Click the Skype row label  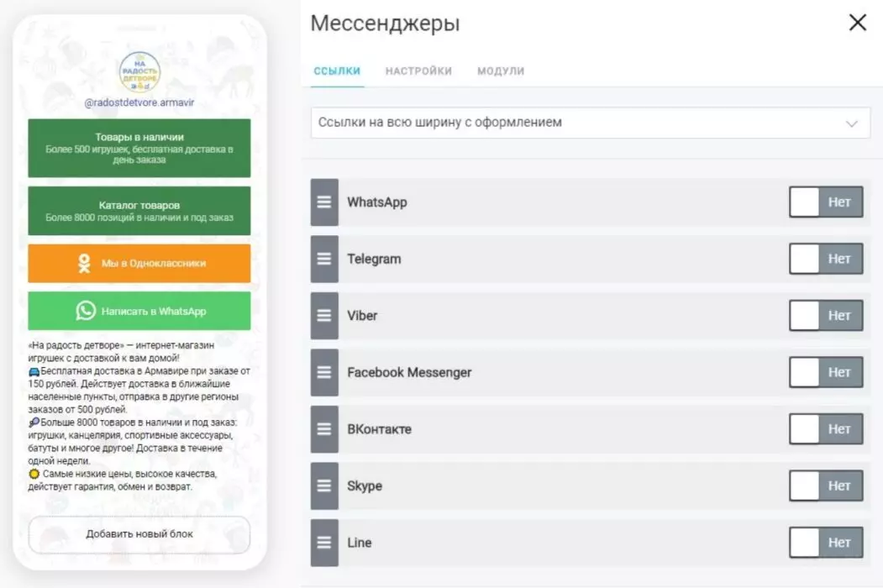click(365, 486)
